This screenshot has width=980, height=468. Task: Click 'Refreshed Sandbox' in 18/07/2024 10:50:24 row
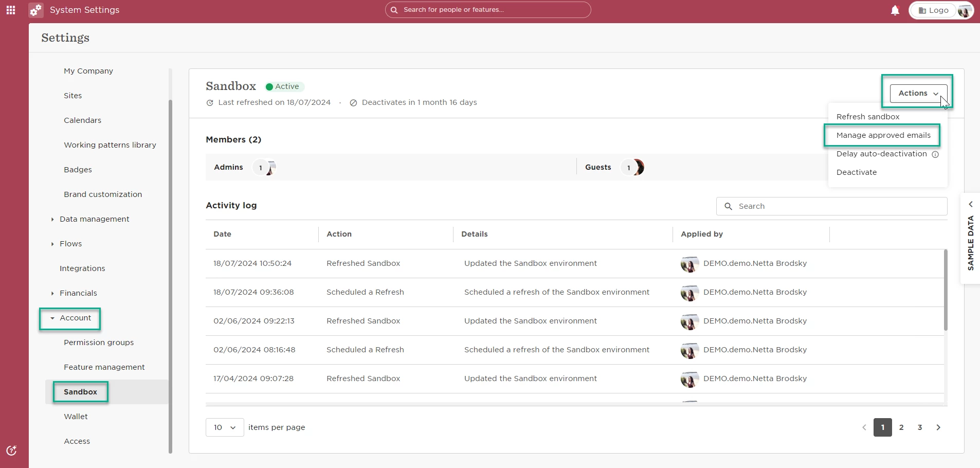363,263
